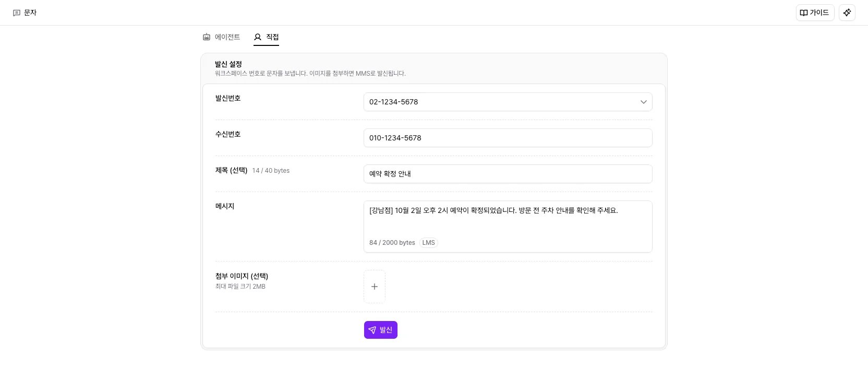
Task: Open the 가이드 guide button
Action: click(x=815, y=13)
